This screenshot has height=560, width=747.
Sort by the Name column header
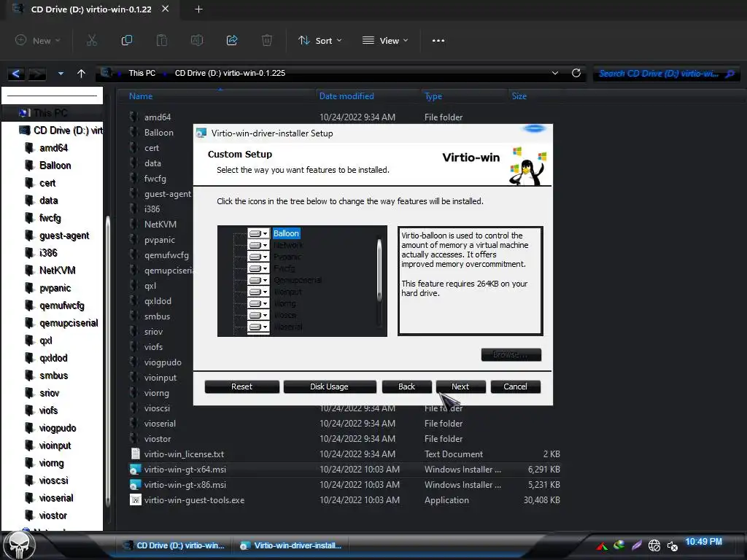pos(141,96)
